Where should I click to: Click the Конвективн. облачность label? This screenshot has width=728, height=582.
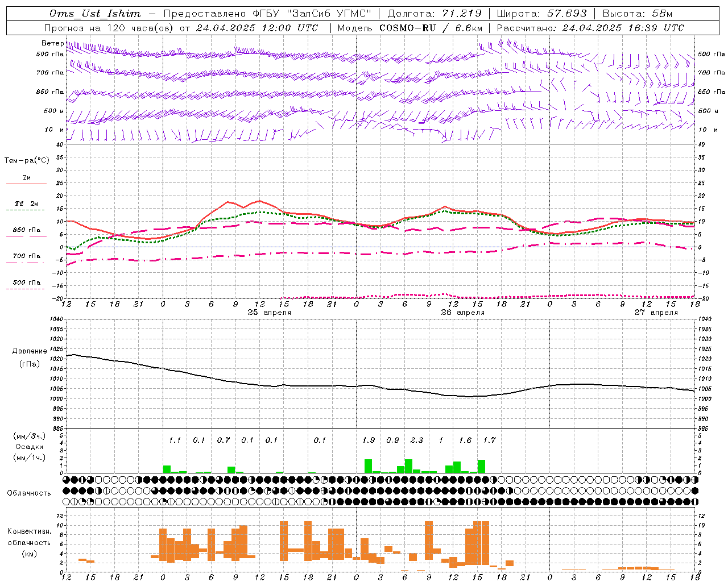pyautogui.click(x=29, y=537)
